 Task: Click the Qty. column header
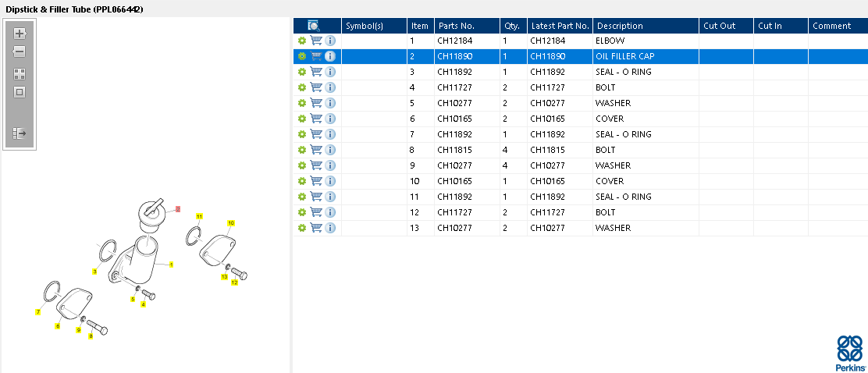tap(513, 26)
